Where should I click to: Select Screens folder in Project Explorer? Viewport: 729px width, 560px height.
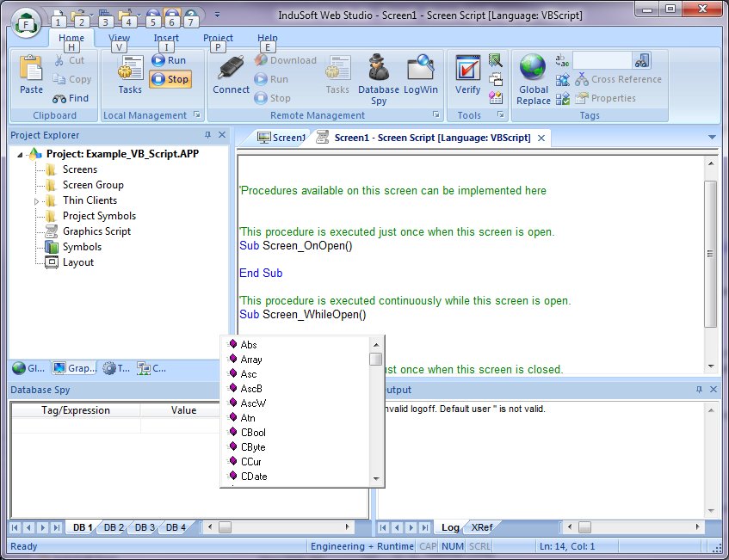(80, 169)
